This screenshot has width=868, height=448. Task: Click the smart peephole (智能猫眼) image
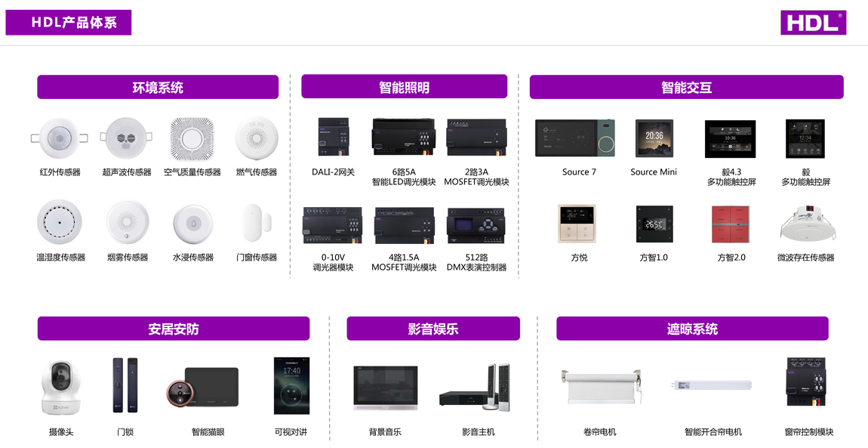tap(202, 388)
